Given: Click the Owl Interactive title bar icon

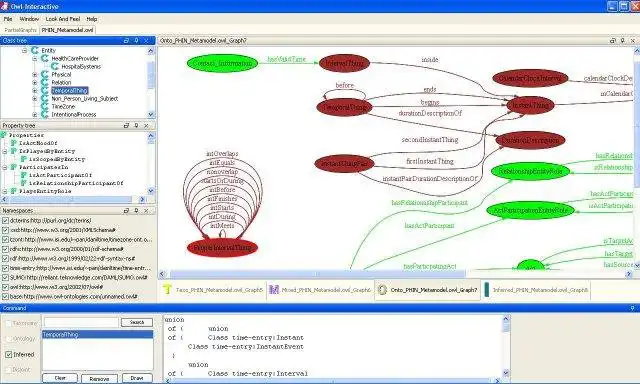Looking at the screenshot, I should 5,6.
